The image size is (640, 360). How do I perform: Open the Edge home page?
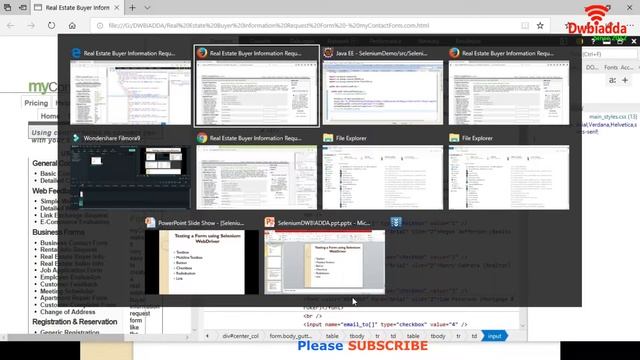coord(72,25)
